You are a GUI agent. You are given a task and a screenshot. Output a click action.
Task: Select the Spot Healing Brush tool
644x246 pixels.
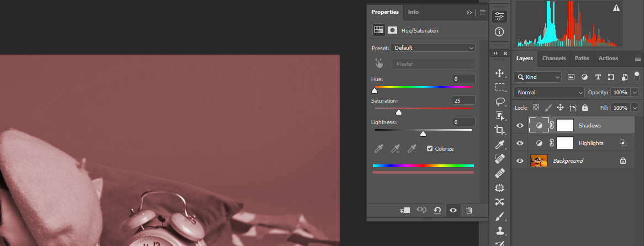click(499, 159)
